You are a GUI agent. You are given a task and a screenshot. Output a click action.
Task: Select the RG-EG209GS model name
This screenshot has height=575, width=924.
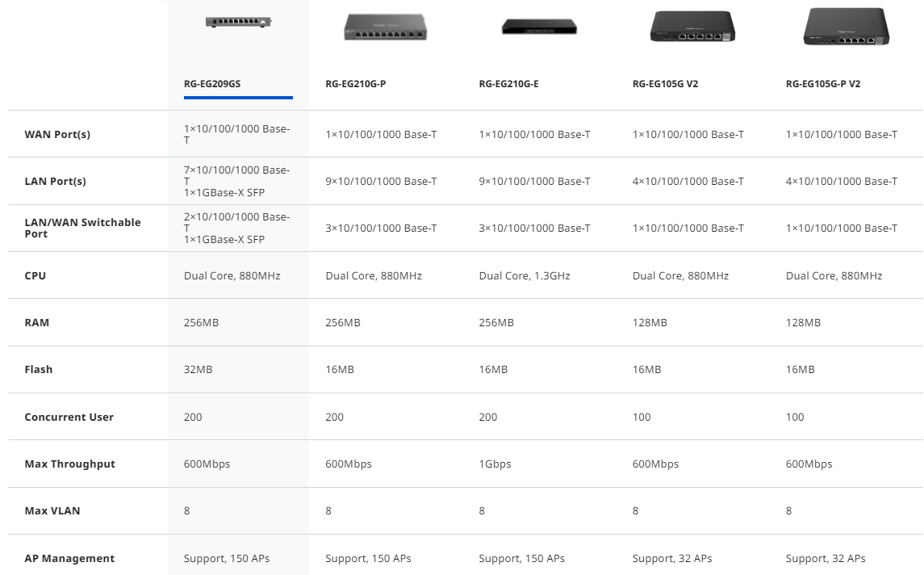click(212, 83)
